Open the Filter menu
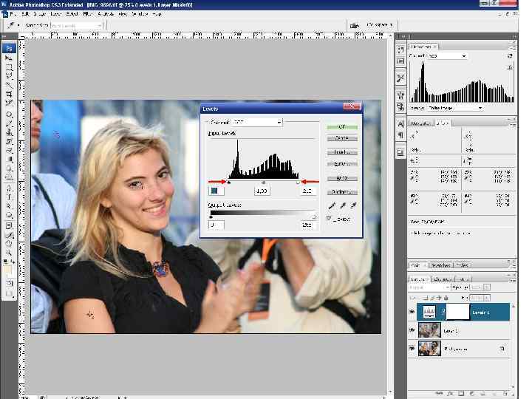The height and width of the screenshot is (399, 532). [87, 14]
